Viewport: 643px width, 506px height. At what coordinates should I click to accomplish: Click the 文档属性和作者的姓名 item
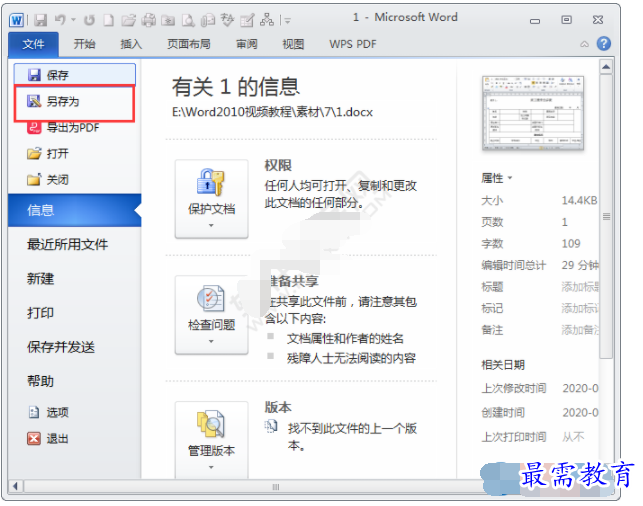[345, 338]
